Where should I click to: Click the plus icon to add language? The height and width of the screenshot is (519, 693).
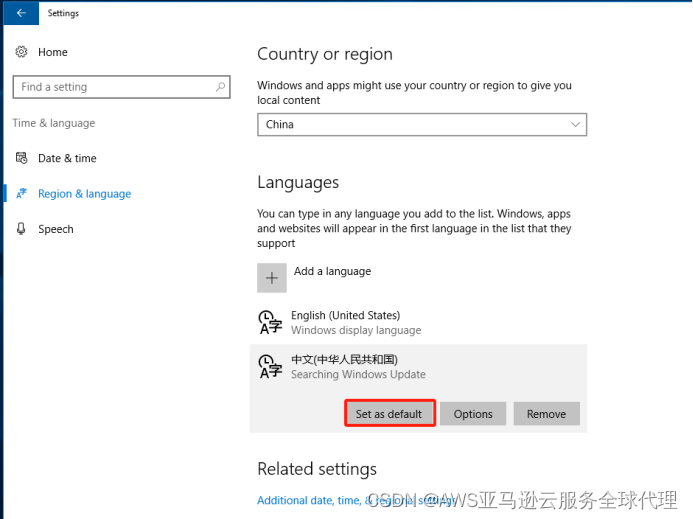coord(272,278)
